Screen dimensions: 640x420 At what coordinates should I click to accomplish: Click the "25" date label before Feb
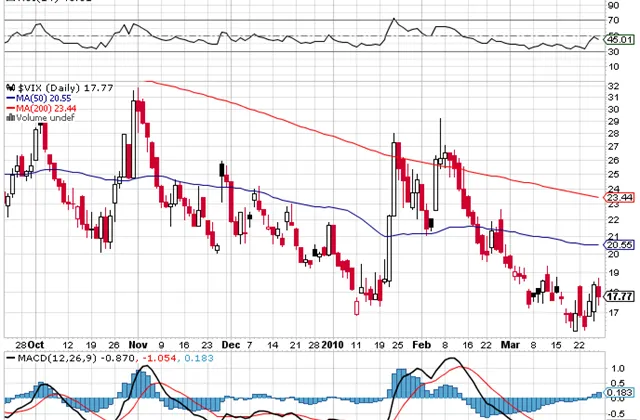click(398, 345)
